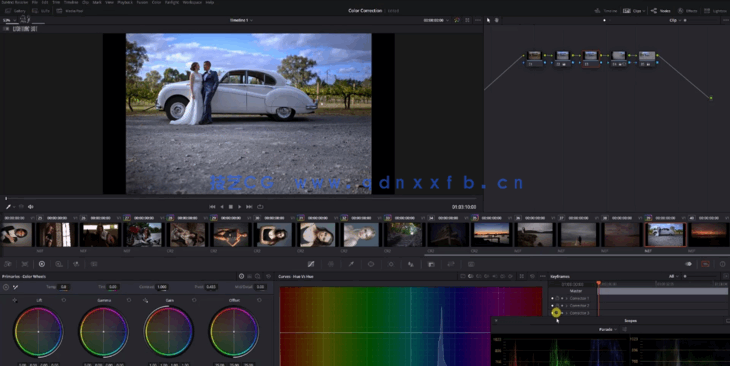This screenshot has height=366, width=730.
Task: Open the Color menu
Action: (156, 2)
